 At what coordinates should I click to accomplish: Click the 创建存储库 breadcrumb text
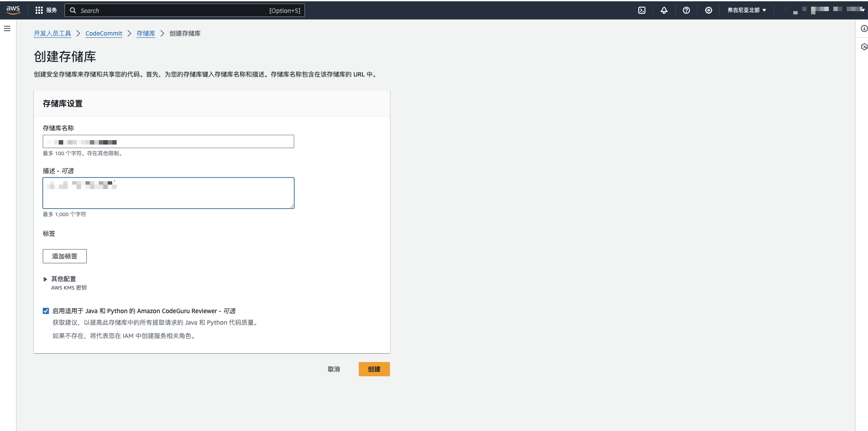[x=185, y=33]
